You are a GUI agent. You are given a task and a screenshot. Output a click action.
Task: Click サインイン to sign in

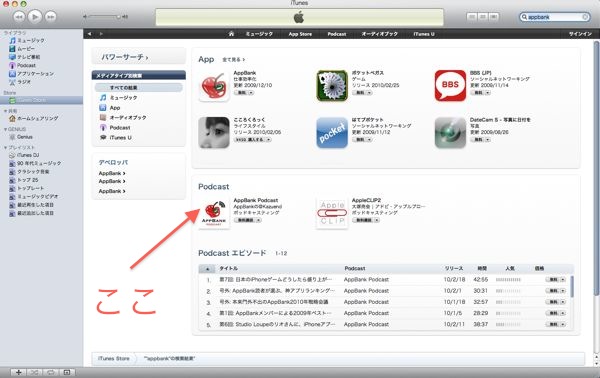click(580, 34)
